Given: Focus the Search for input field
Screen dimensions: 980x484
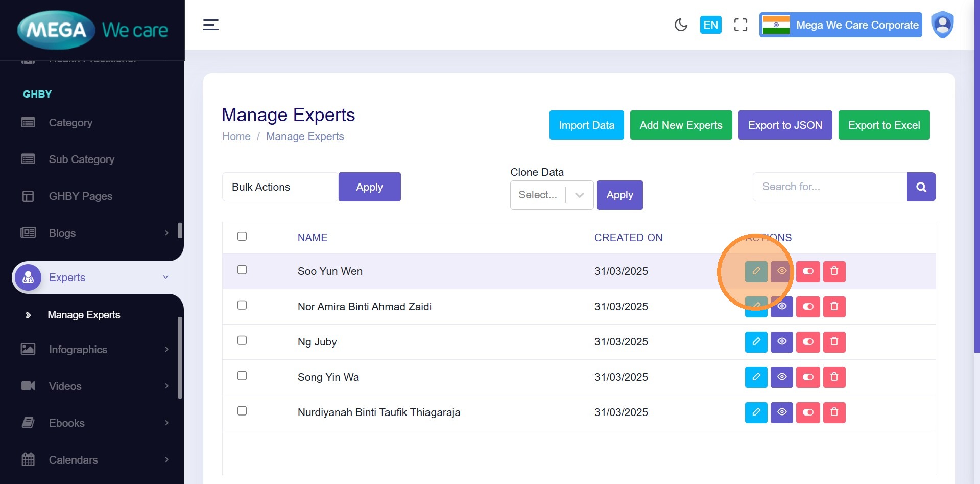Looking at the screenshot, I should click(x=829, y=187).
